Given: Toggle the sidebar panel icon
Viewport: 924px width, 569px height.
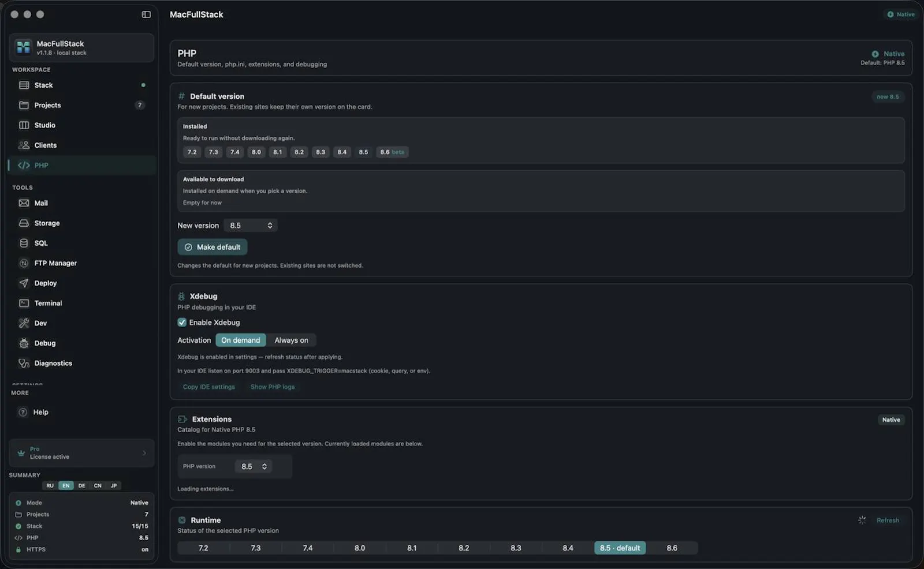Looking at the screenshot, I should (146, 14).
